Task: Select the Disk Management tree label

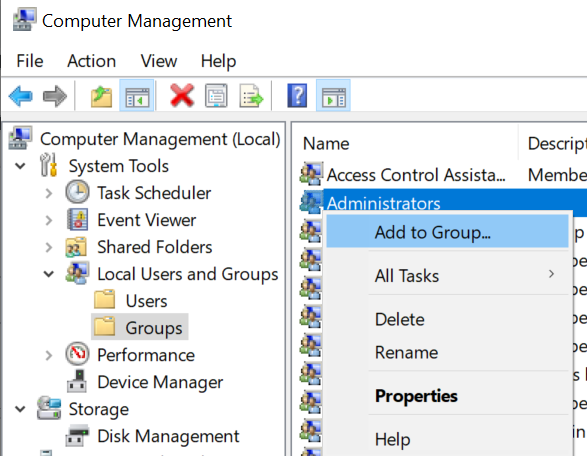Action: [x=168, y=436]
